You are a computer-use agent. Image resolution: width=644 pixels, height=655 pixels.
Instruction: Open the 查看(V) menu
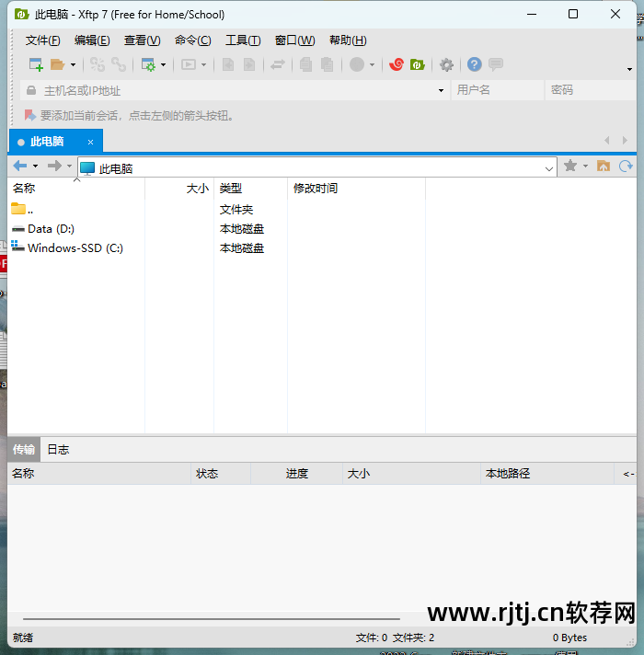(x=142, y=40)
